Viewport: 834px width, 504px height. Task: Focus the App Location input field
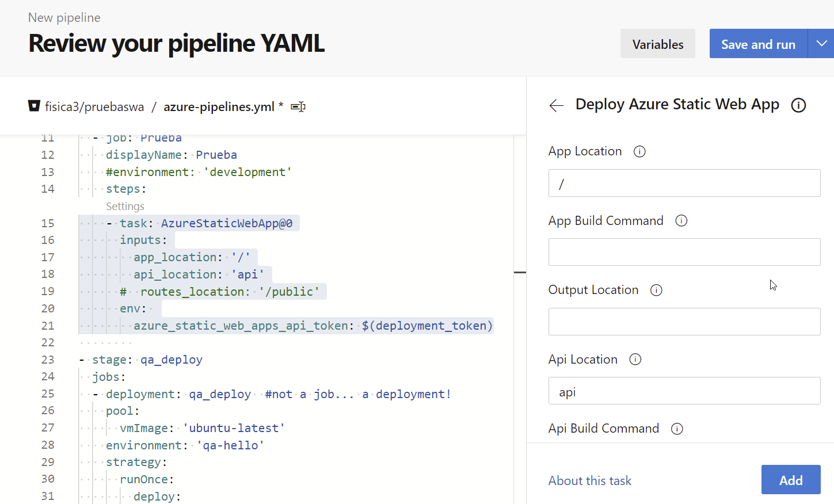coord(684,183)
